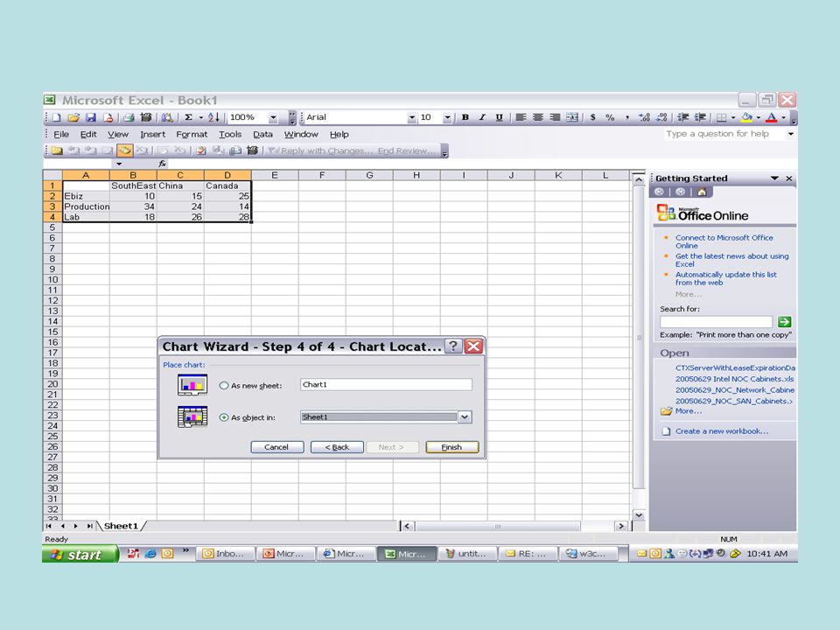Toggle Italic formatting
Viewport: 840px width, 630px height.
[x=482, y=117]
